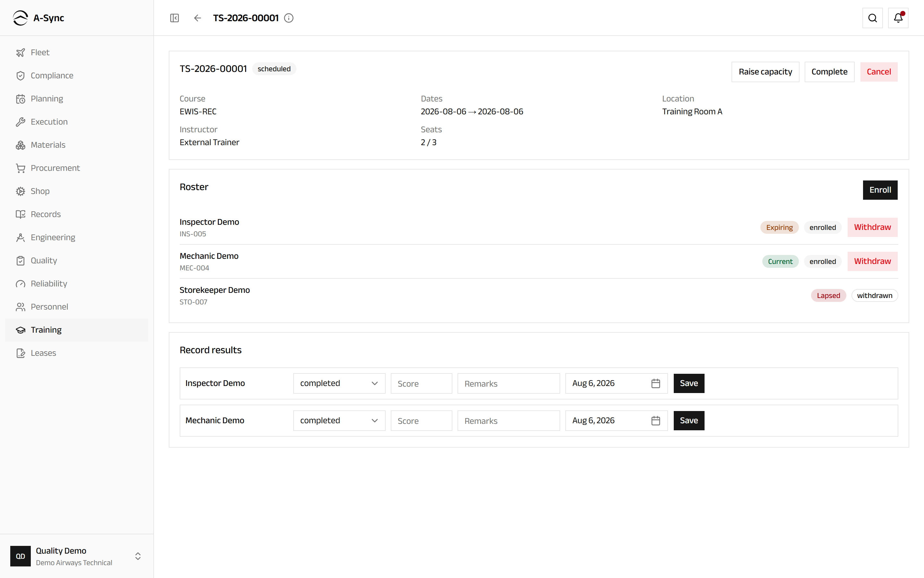Save Mechanic Demo result
The height and width of the screenshot is (578, 924).
click(x=689, y=421)
